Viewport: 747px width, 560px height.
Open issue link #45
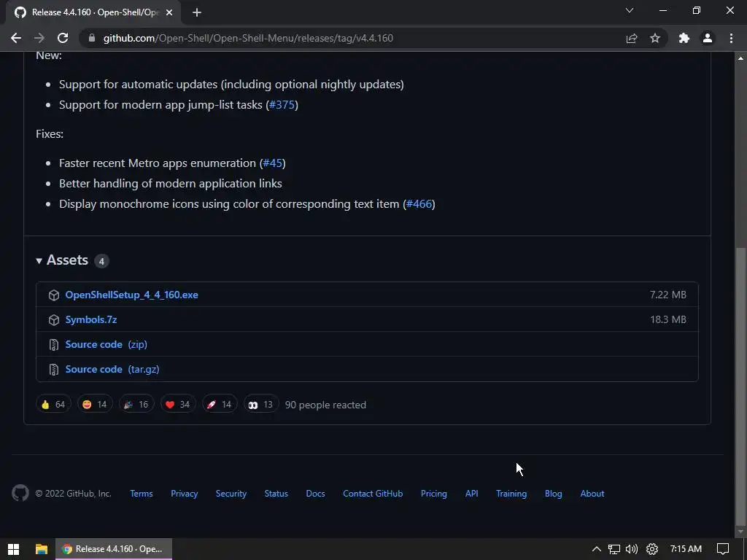(273, 163)
